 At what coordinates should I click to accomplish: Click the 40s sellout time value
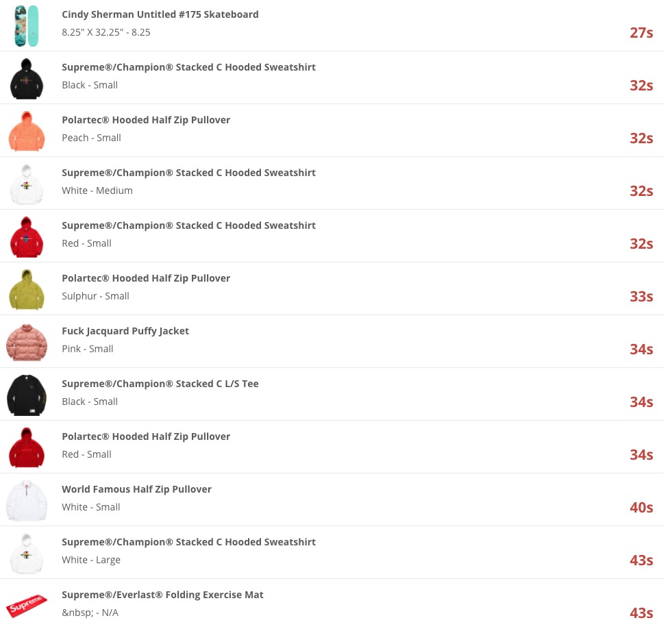(x=641, y=507)
